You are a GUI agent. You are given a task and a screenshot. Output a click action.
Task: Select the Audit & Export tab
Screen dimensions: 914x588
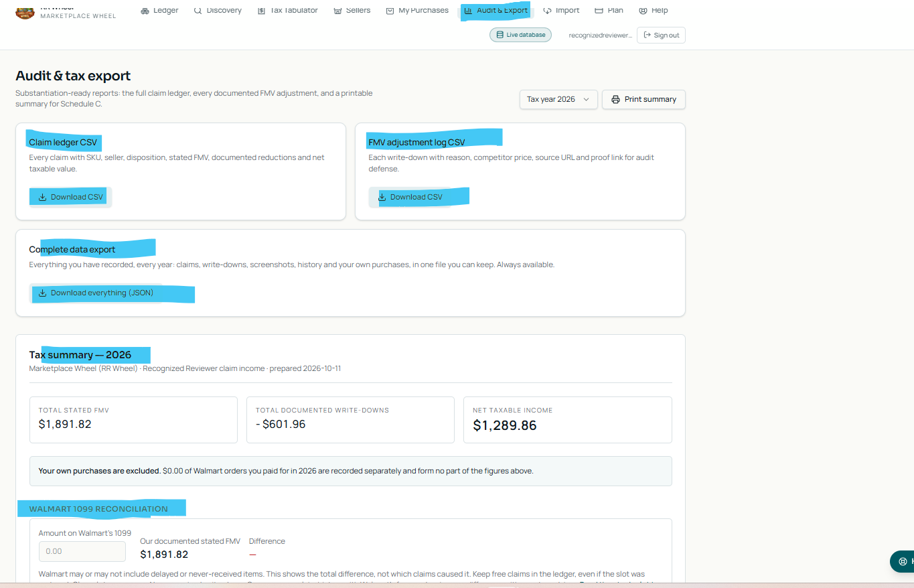[496, 11]
